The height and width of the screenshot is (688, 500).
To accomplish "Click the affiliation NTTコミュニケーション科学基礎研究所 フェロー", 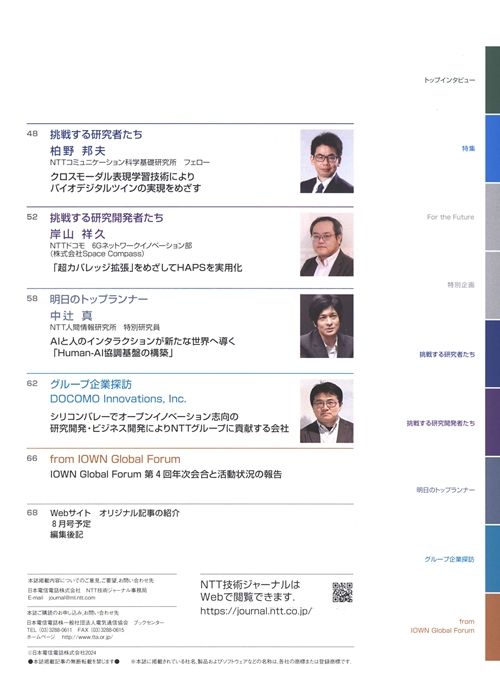I will pos(130,162).
